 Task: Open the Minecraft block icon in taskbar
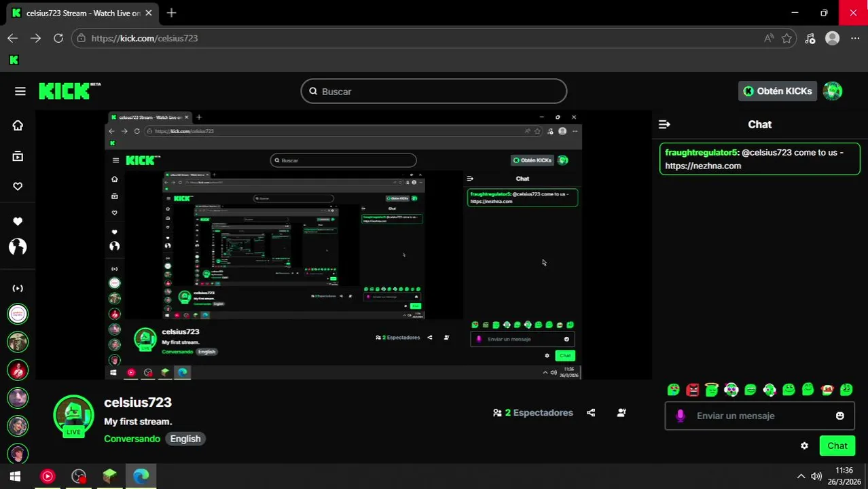click(109, 477)
